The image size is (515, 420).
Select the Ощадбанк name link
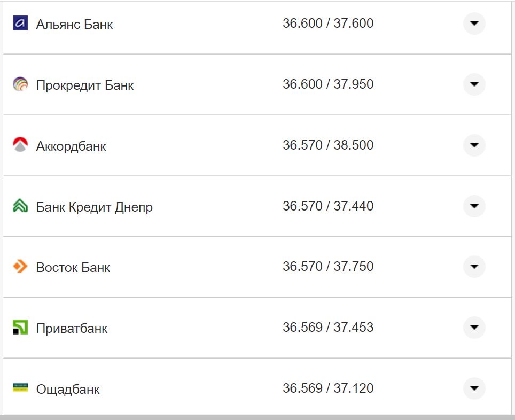coord(67,389)
